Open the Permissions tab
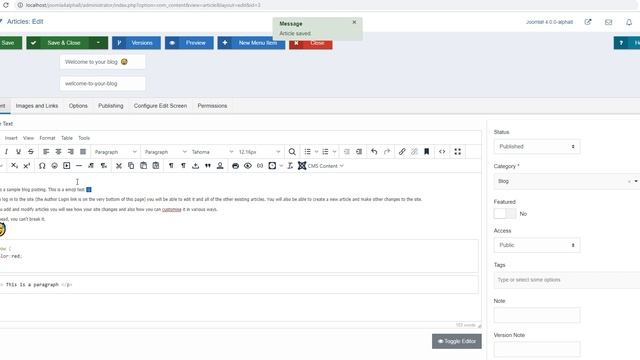The image size is (640, 360). pos(212,106)
